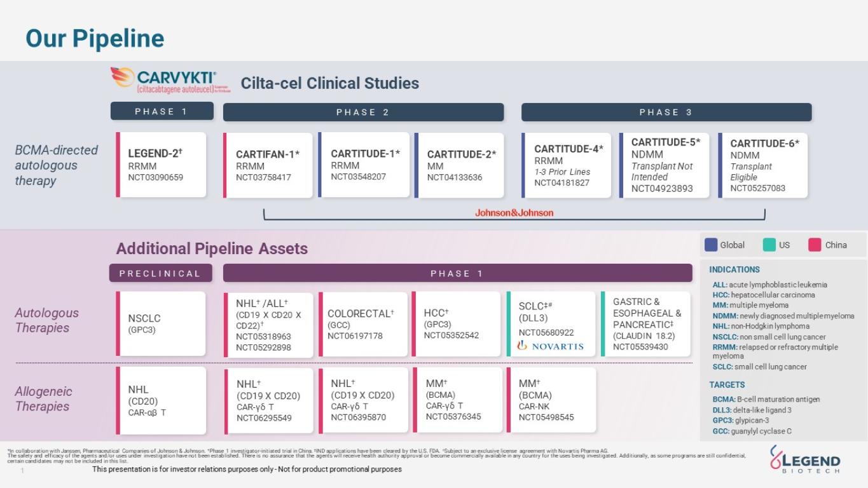The image size is (868, 488).
Task: Click the Legend Biotech logo
Action: pos(804,459)
